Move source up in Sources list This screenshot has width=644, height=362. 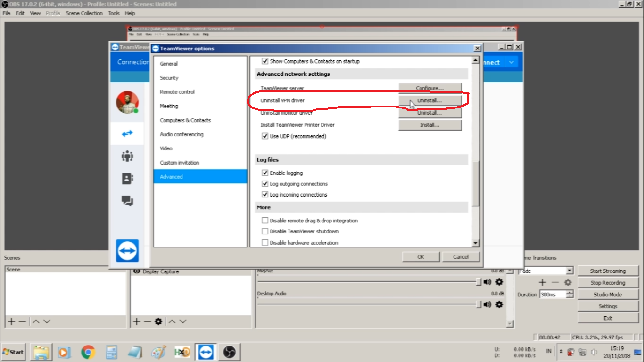click(x=172, y=321)
